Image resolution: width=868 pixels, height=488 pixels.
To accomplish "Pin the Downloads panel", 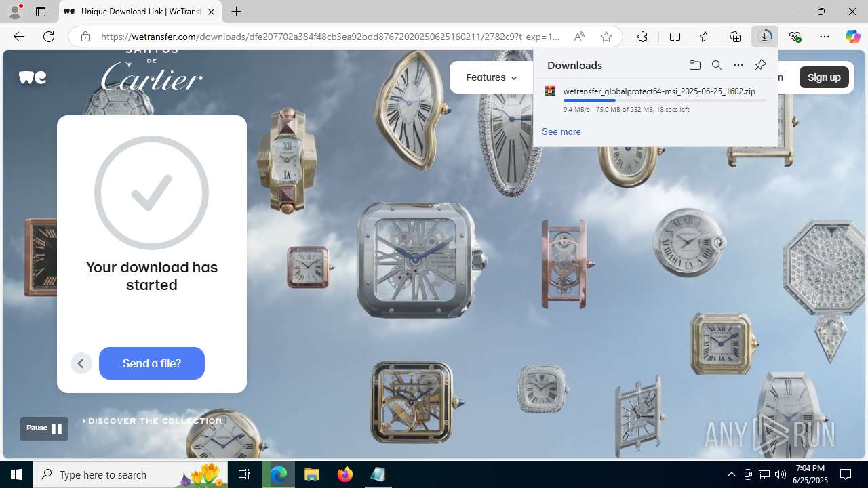I will coord(760,65).
